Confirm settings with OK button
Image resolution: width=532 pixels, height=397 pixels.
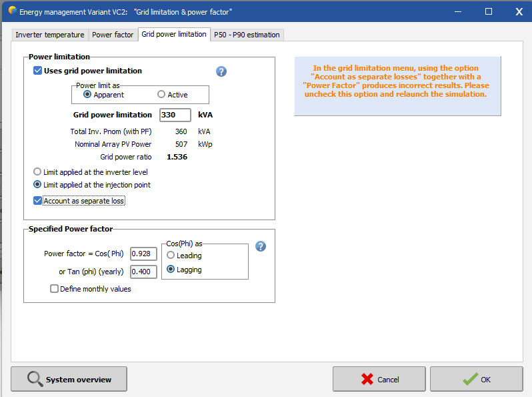[476, 379]
